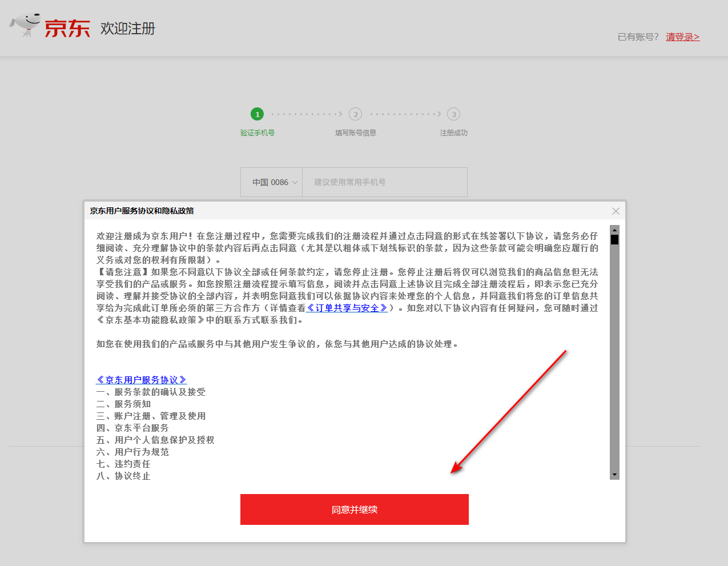
Task: Click the 七、违约责任 line
Action: coord(123,464)
